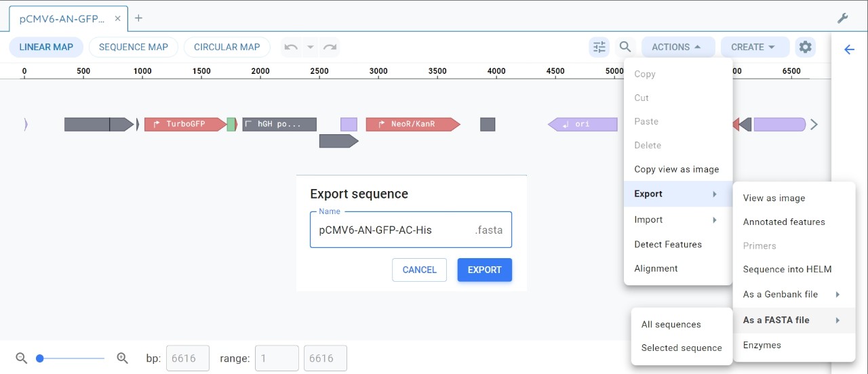Choose Selected sequence from FASTA submenu
868x374 pixels.
pyautogui.click(x=682, y=348)
